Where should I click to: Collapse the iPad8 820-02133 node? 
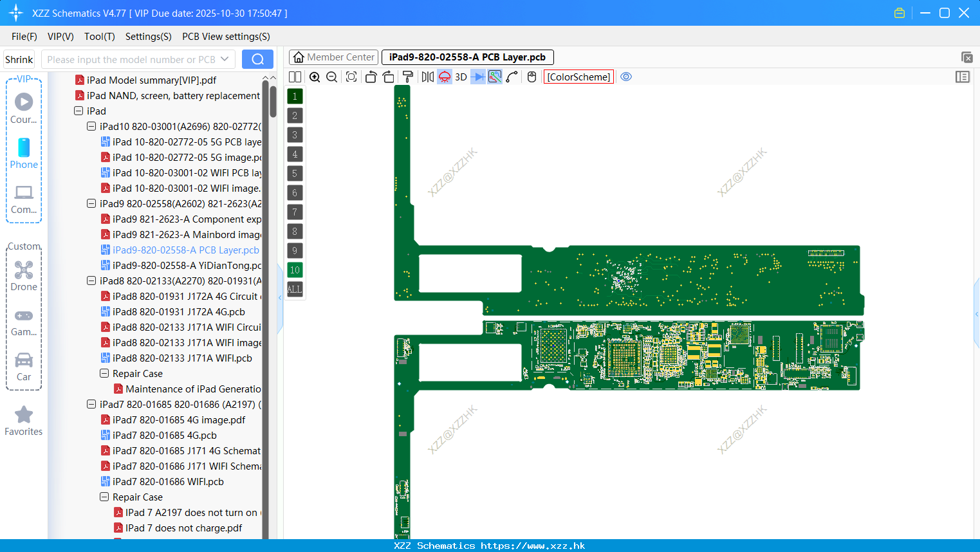pyautogui.click(x=91, y=281)
